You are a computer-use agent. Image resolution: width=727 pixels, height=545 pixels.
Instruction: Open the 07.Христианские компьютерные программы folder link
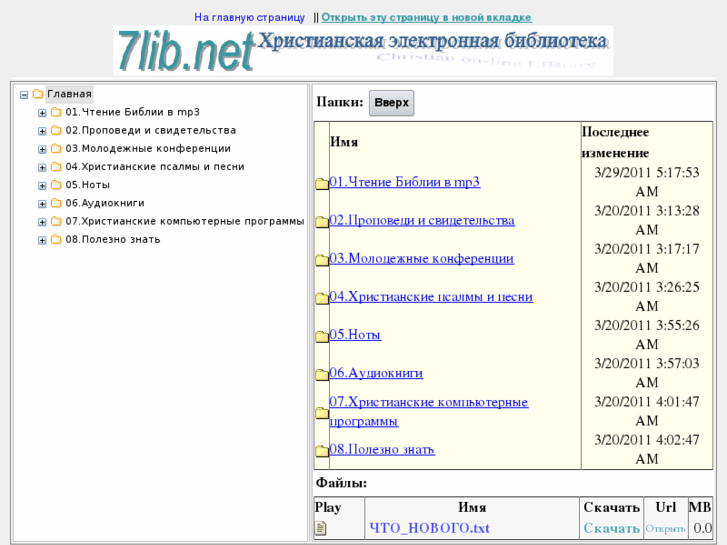click(x=429, y=411)
